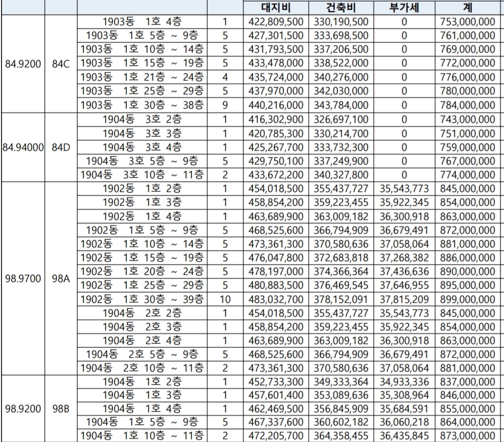Click total price 774,000,000
The width and height of the screenshot is (504, 442).
pyautogui.click(x=468, y=175)
